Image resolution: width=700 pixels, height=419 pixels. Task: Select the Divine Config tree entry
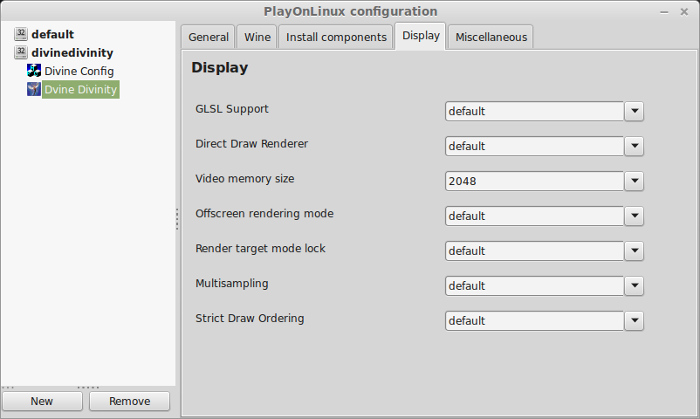tap(79, 71)
